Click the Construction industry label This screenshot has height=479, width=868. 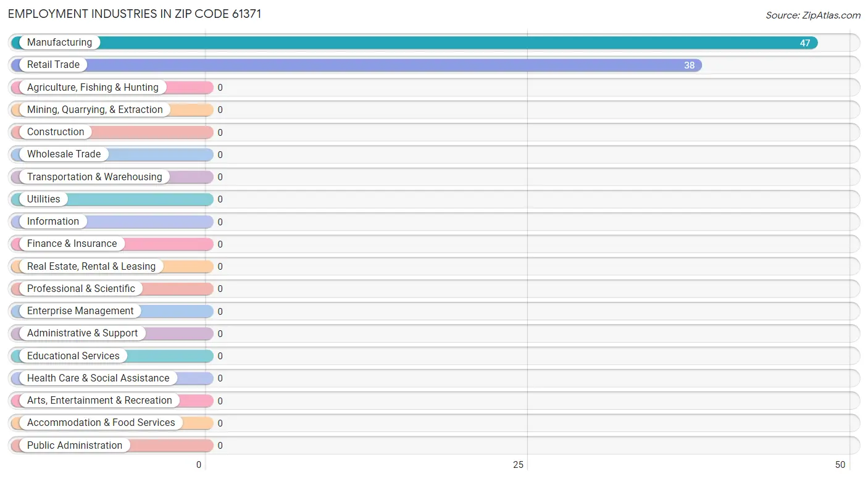(56, 132)
